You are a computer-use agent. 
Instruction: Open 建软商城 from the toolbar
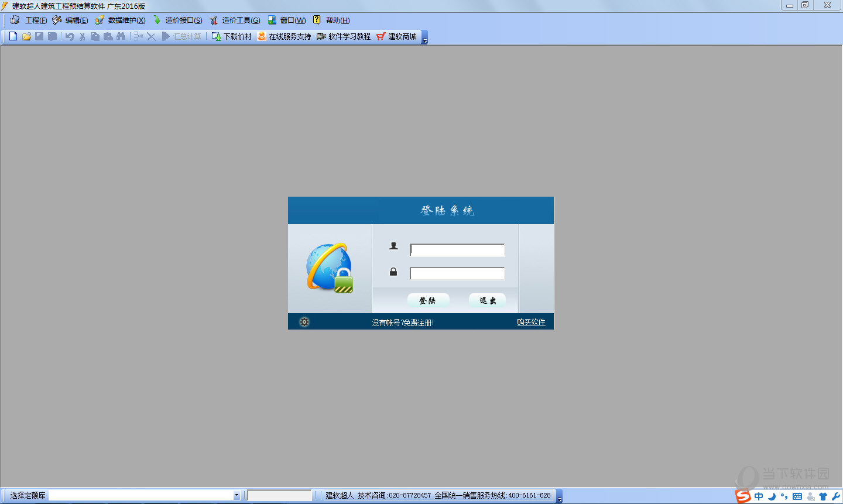396,36
